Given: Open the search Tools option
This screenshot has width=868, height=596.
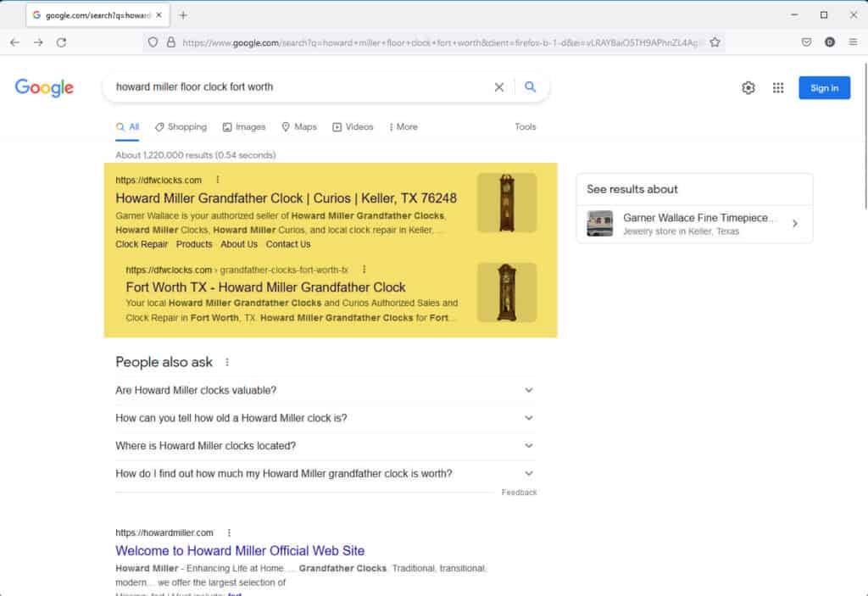Looking at the screenshot, I should coord(525,127).
